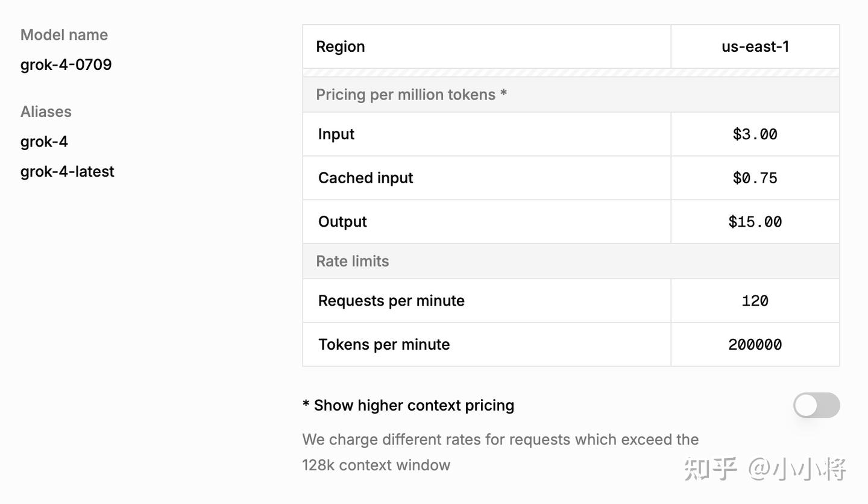Select the Tokens per minute label
868x504 pixels.
coord(384,344)
